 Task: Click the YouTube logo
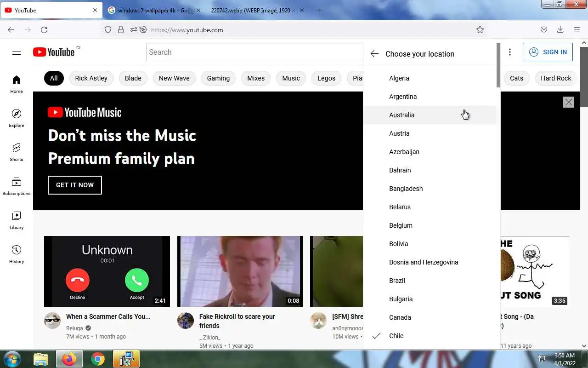tap(54, 52)
